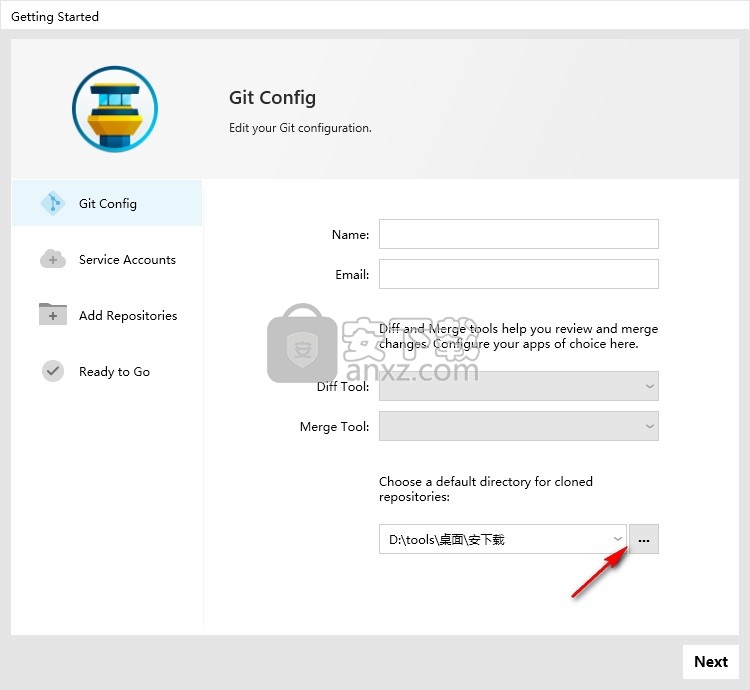Viewport: 750px width, 690px height.
Task: Click the 'Choose a default directory' description
Action: click(485, 489)
